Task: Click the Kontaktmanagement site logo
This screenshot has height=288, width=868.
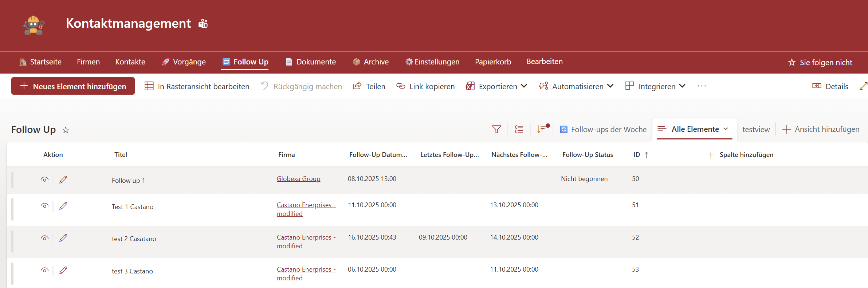Action: pyautogui.click(x=34, y=25)
